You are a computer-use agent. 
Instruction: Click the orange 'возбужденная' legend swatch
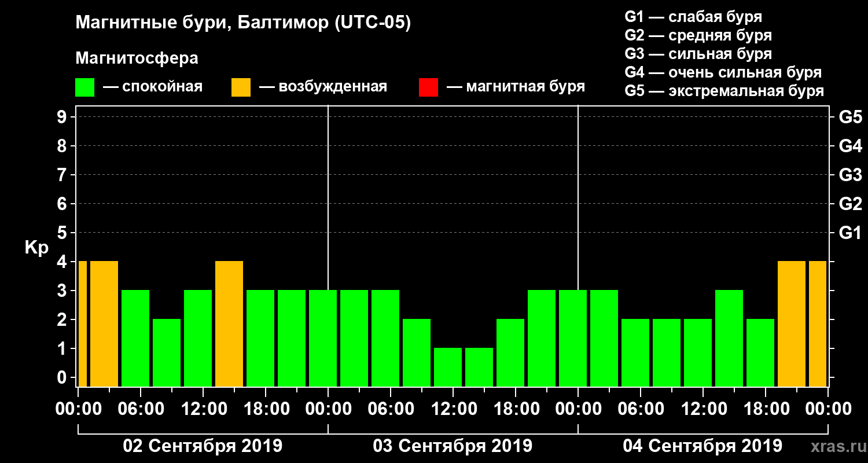[x=241, y=87]
